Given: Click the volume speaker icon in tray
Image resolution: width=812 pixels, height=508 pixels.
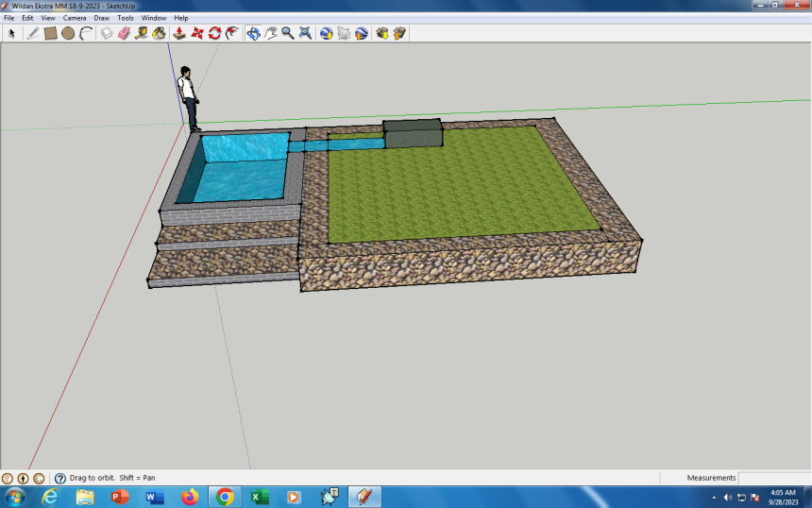Looking at the screenshot, I should [728, 497].
